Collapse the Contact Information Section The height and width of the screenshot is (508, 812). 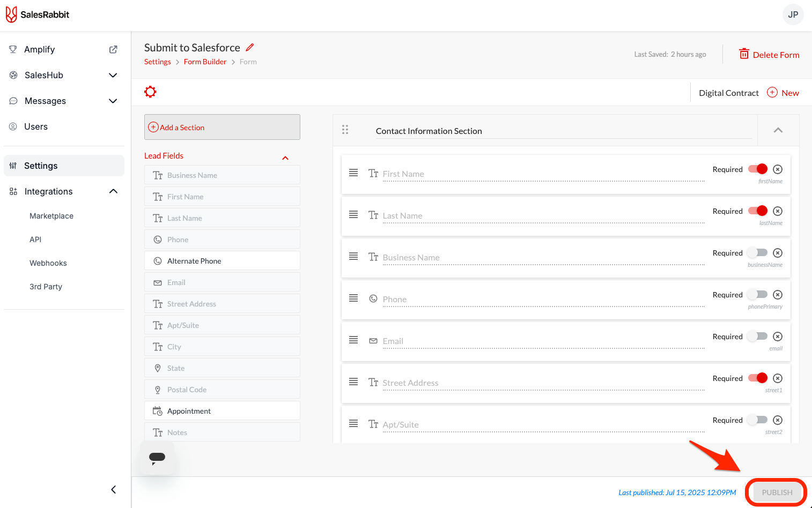click(778, 130)
